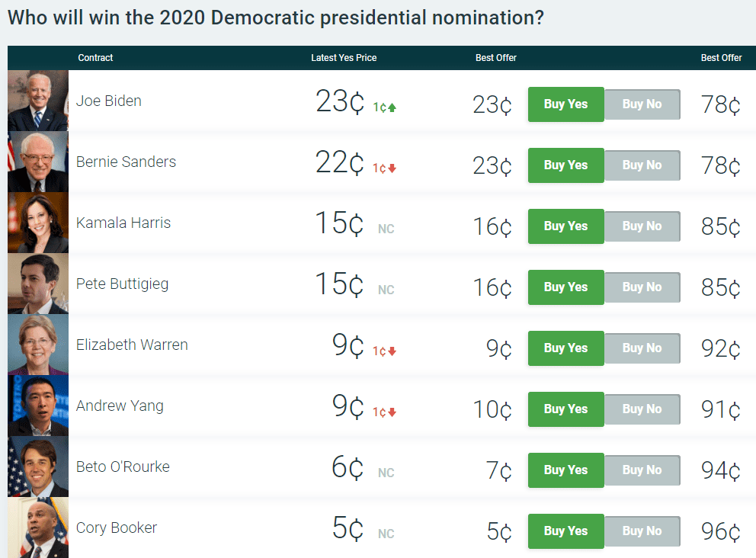The height and width of the screenshot is (558, 756).
Task: Click Elizabeth Warren's profile photo
Action: [x=38, y=345]
